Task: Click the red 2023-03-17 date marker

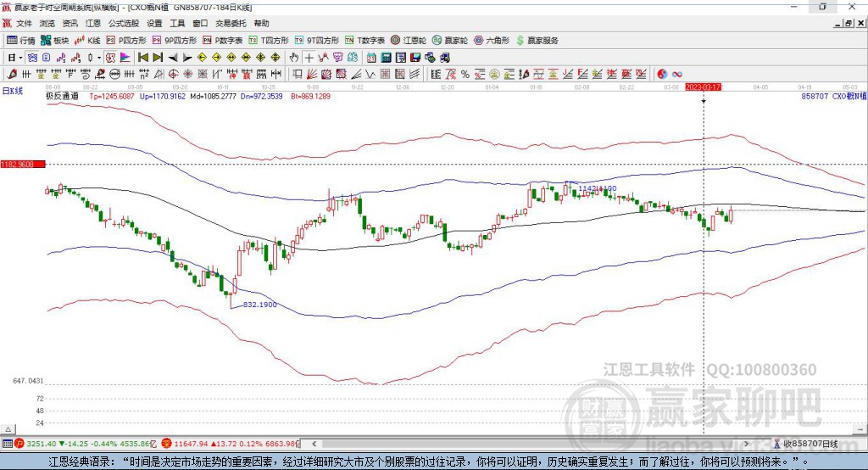Action: tap(703, 87)
